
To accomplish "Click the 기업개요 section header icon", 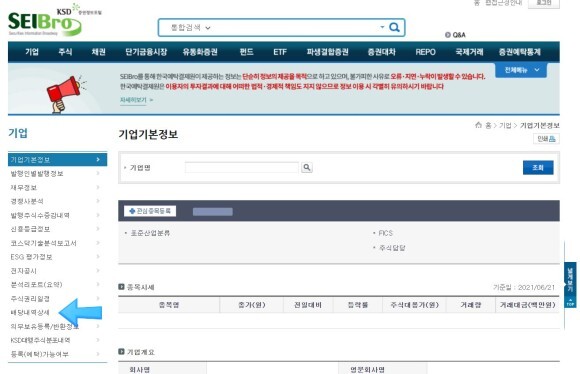I will tap(121, 351).
